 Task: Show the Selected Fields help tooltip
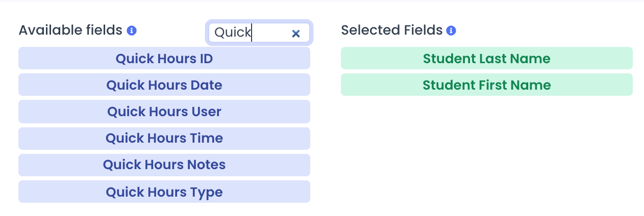pos(451,31)
